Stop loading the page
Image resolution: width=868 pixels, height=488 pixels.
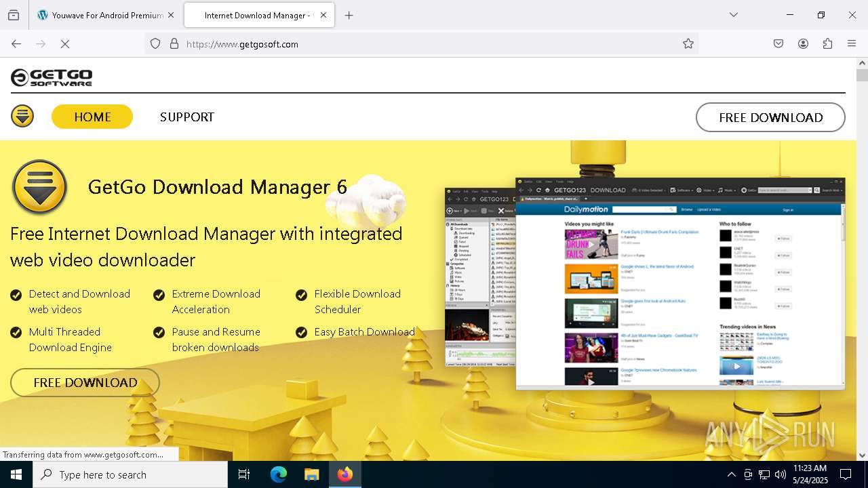click(x=65, y=43)
